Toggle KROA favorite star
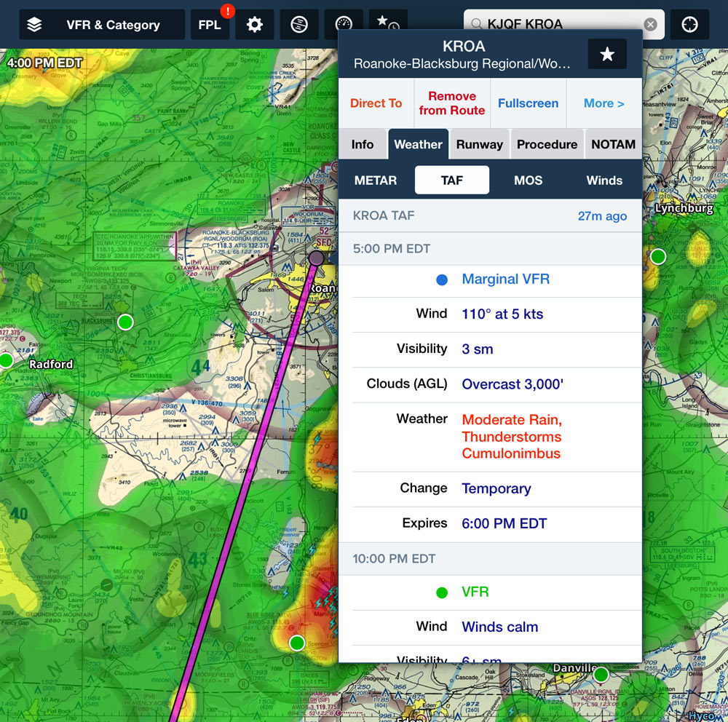The height and width of the screenshot is (722, 728). (x=607, y=55)
